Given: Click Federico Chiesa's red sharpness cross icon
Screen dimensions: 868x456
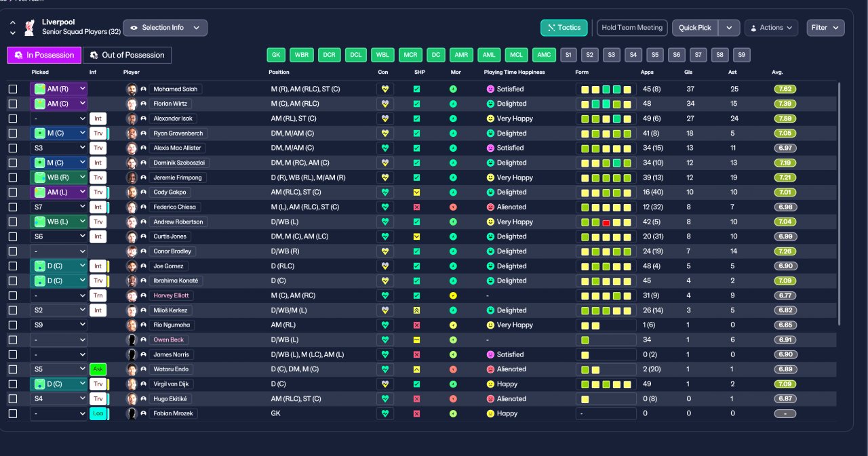Looking at the screenshot, I should pos(416,207).
